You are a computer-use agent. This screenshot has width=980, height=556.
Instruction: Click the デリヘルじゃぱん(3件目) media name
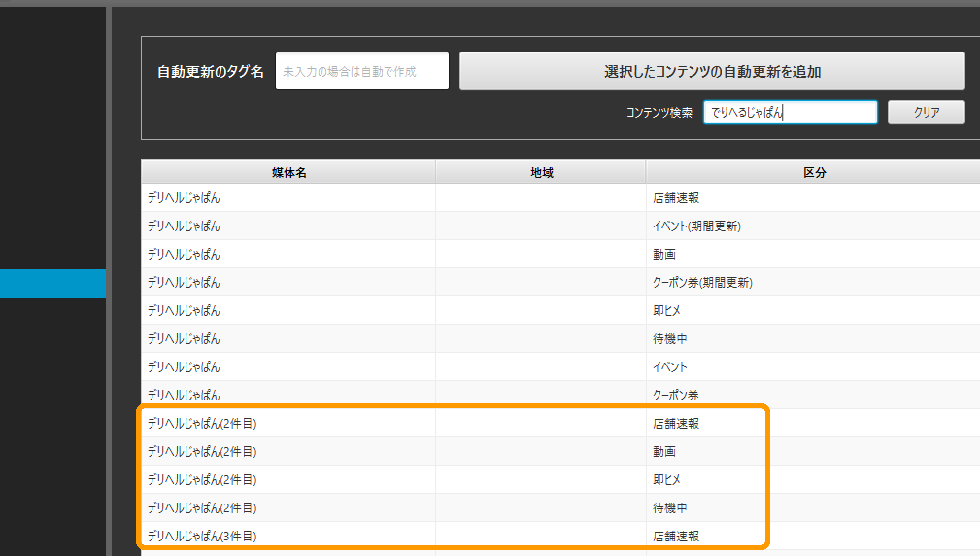click(202, 536)
